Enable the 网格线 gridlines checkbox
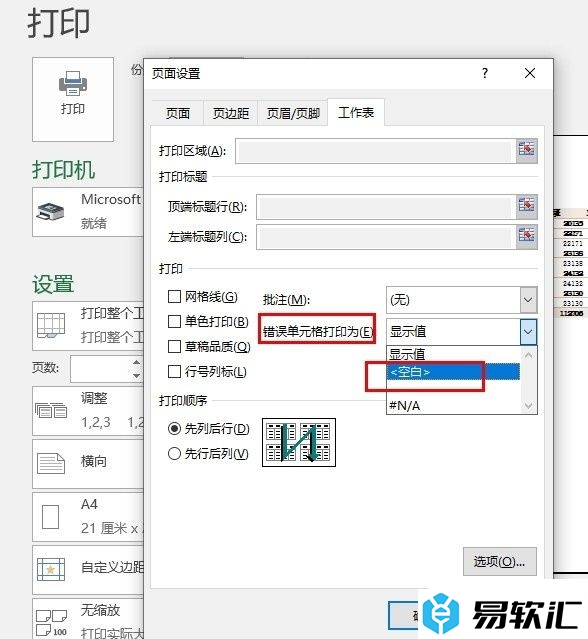 coord(174,297)
